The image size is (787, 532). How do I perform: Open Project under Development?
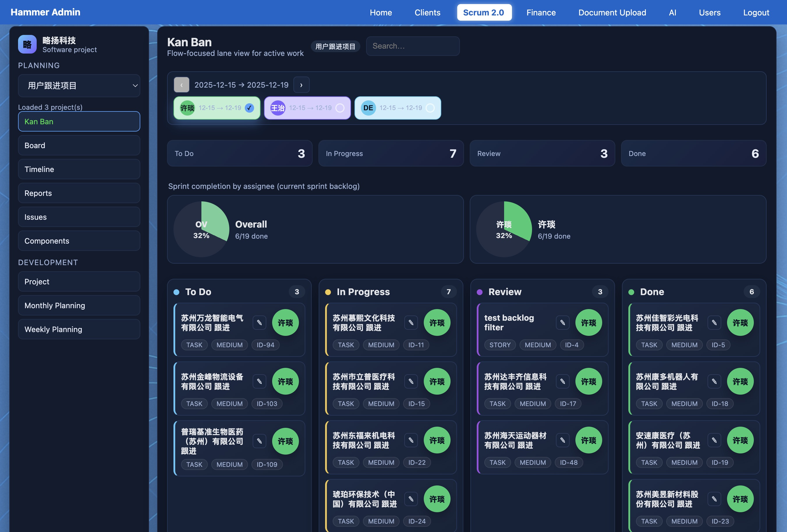[79, 282]
